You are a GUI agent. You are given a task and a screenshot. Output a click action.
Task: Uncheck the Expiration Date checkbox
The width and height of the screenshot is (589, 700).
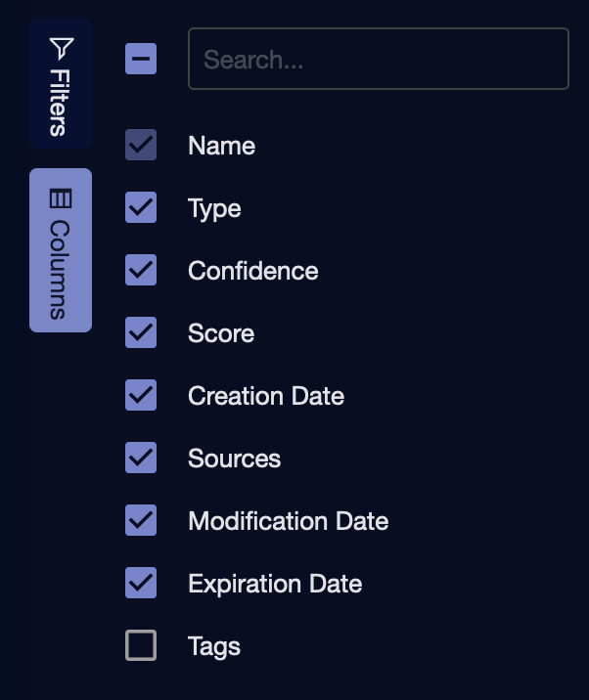(141, 584)
